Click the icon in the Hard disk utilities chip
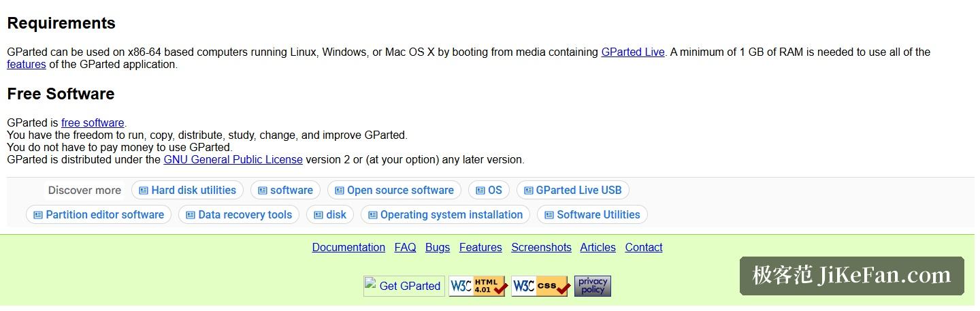 click(x=144, y=191)
